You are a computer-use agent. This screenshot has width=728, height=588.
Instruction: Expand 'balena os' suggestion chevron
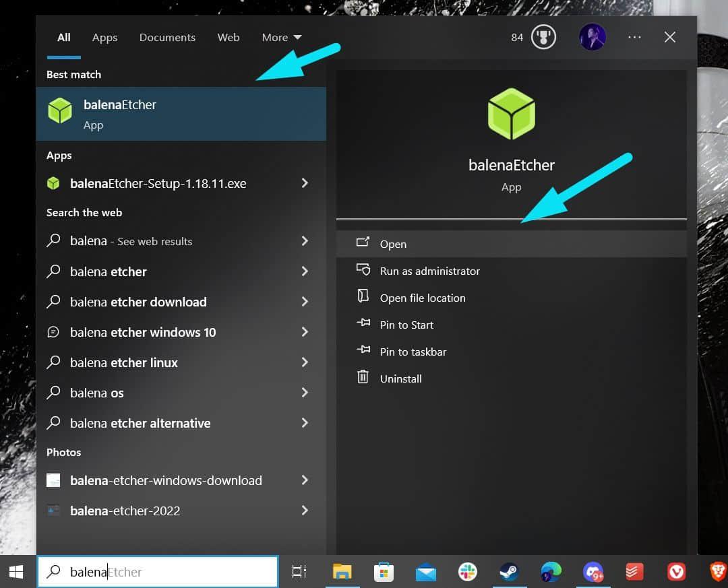pos(305,393)
